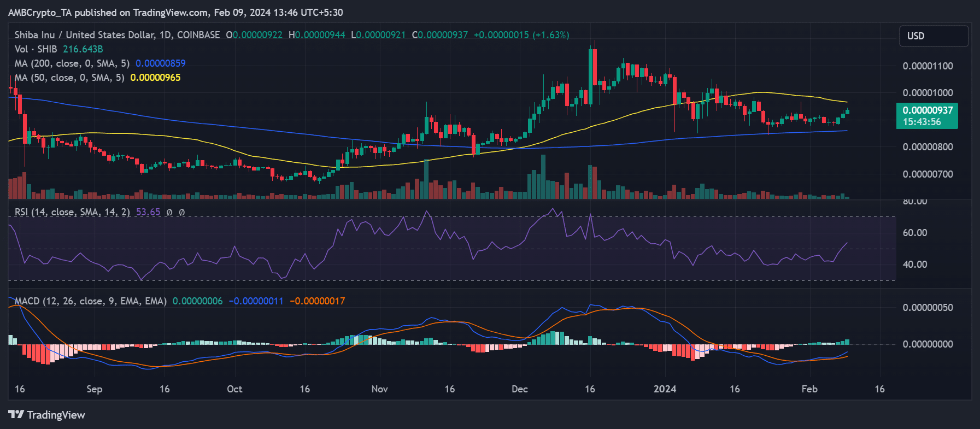The height and width of the screenshot is (429, 980).
Task: Click the 0.00001000 price axis label
Action: point(928,93)
